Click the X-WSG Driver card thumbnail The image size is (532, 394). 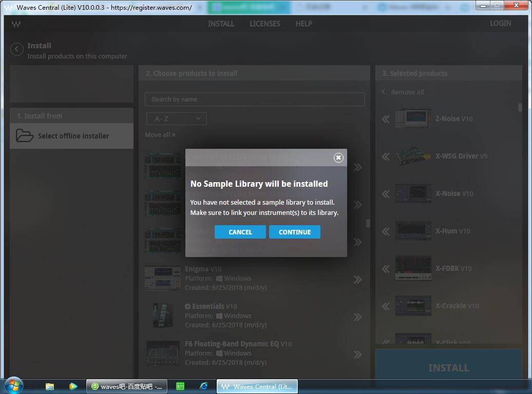tap(413, 156)
